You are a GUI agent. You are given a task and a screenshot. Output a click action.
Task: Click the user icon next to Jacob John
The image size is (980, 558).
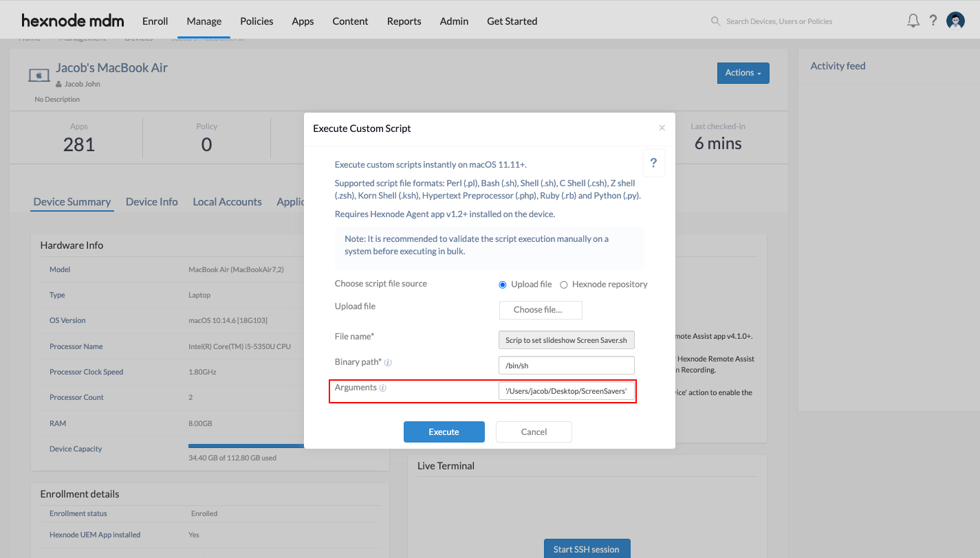point(59,85)
